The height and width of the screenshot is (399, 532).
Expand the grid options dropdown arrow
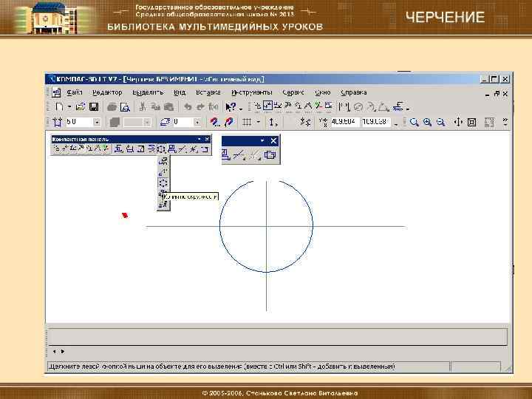[258, 122]
